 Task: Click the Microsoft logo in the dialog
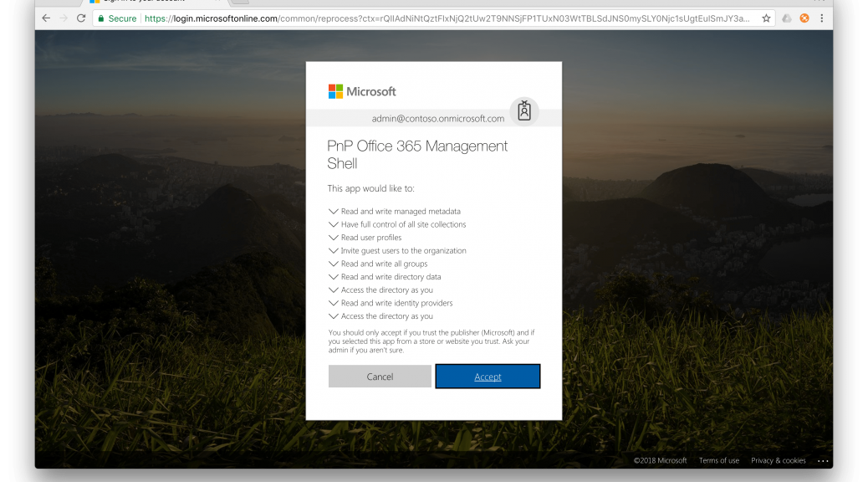click(x=362, y=91)
